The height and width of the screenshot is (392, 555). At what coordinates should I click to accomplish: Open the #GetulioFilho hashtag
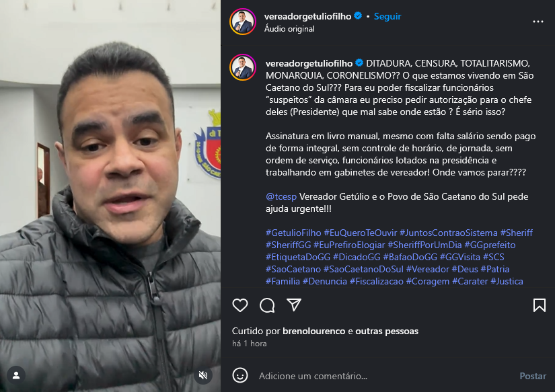click(293, 233)
